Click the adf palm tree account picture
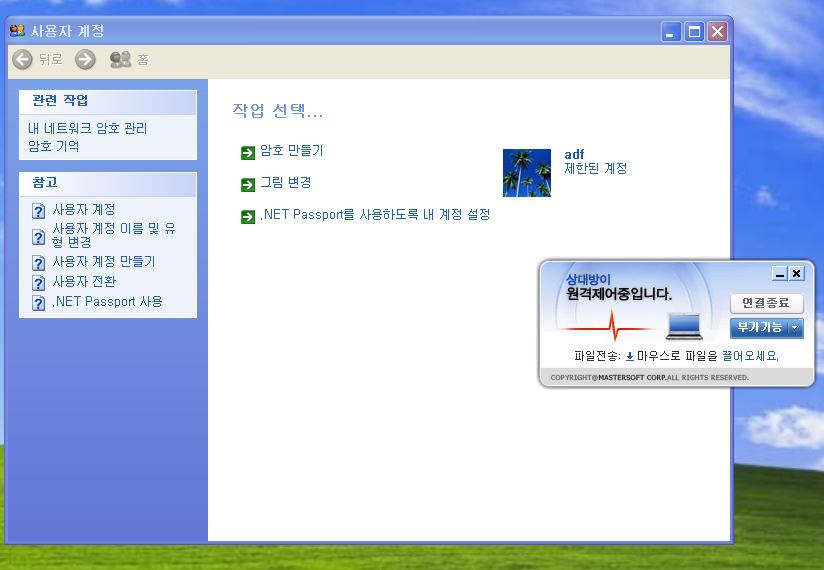824x570 pixels. (x=527, y=173)
